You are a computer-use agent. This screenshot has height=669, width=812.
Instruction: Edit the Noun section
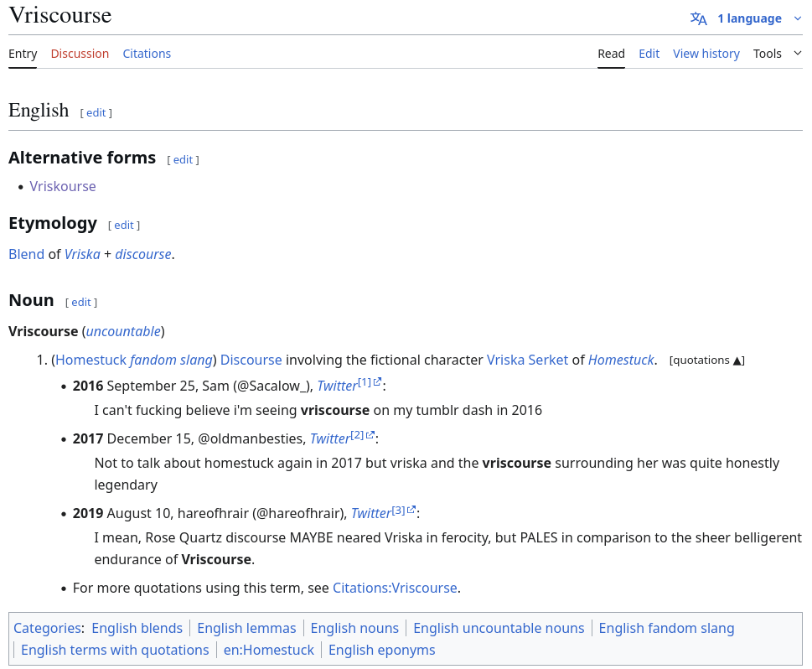(80, 302)
